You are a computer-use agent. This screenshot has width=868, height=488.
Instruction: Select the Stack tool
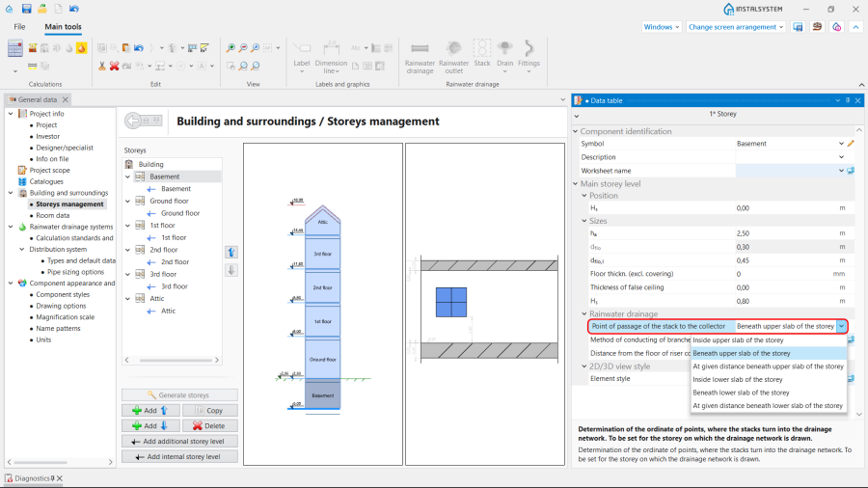coord(482,54)
